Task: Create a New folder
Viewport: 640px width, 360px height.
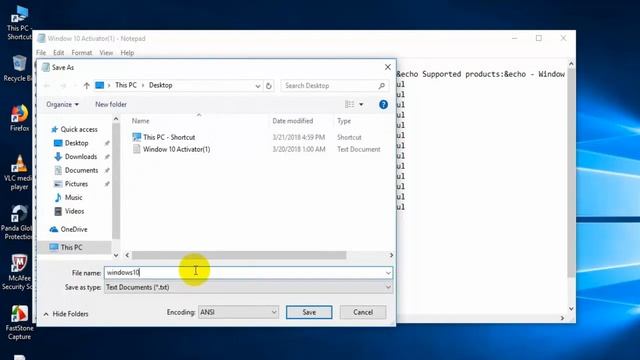Action: pyautogui.click(x=111, y=104)
